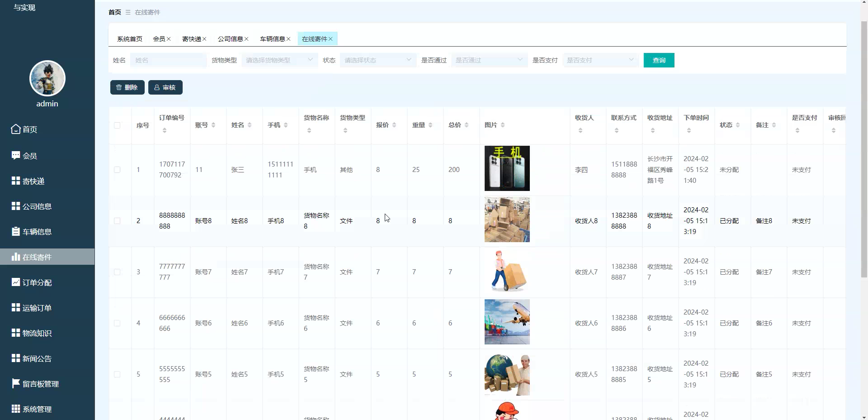Screen dimensions: 868x420
Task: Expand the 状态 status dropdown
Action: coord(378,60)
